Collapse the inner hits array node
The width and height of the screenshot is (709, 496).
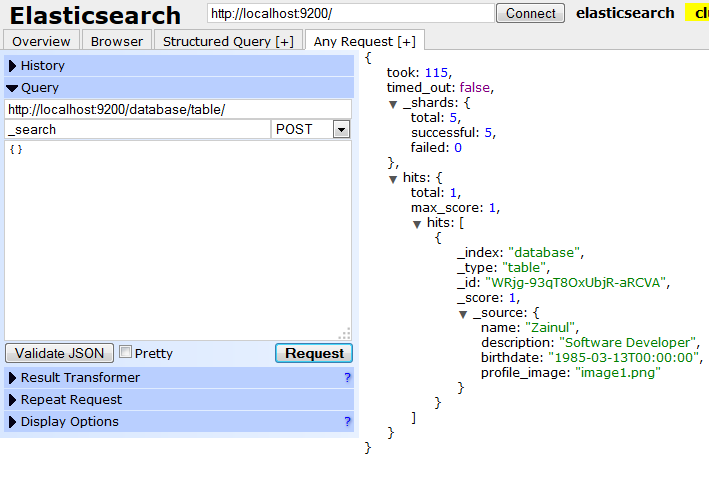tap(417, 224)
